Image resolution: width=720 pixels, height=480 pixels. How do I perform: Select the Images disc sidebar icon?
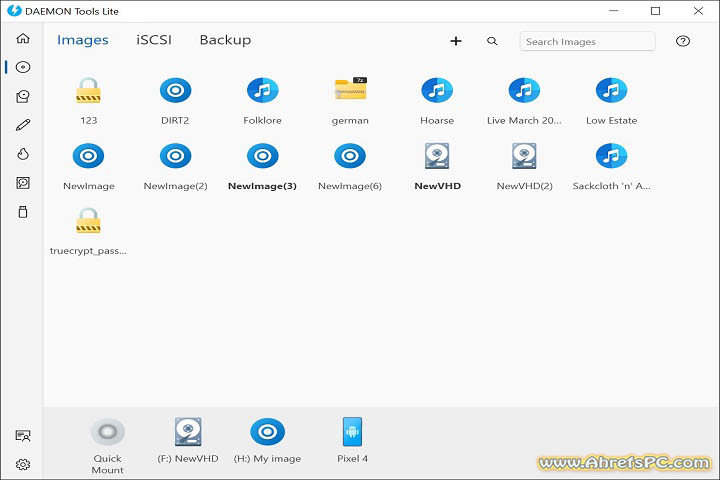coord(23,67)
